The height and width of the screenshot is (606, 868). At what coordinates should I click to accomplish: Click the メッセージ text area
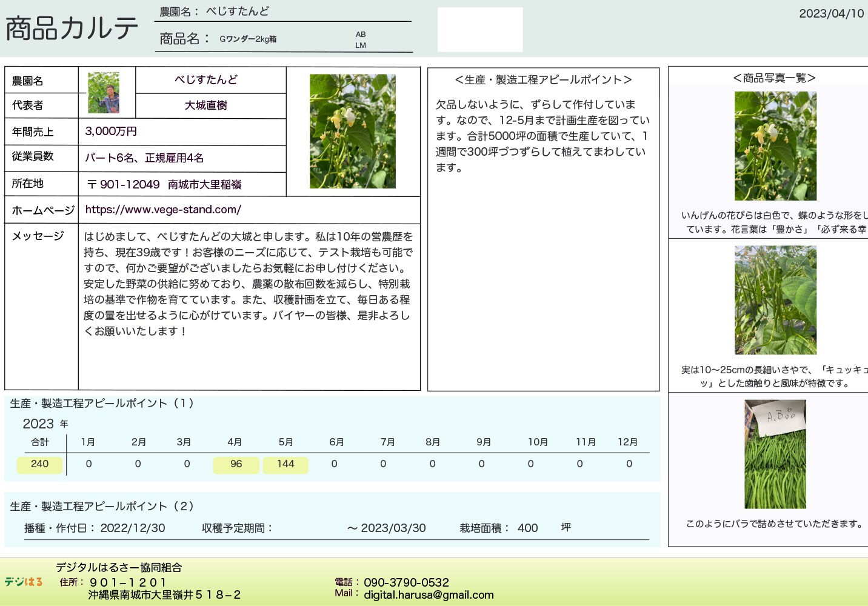coord(249,284)
